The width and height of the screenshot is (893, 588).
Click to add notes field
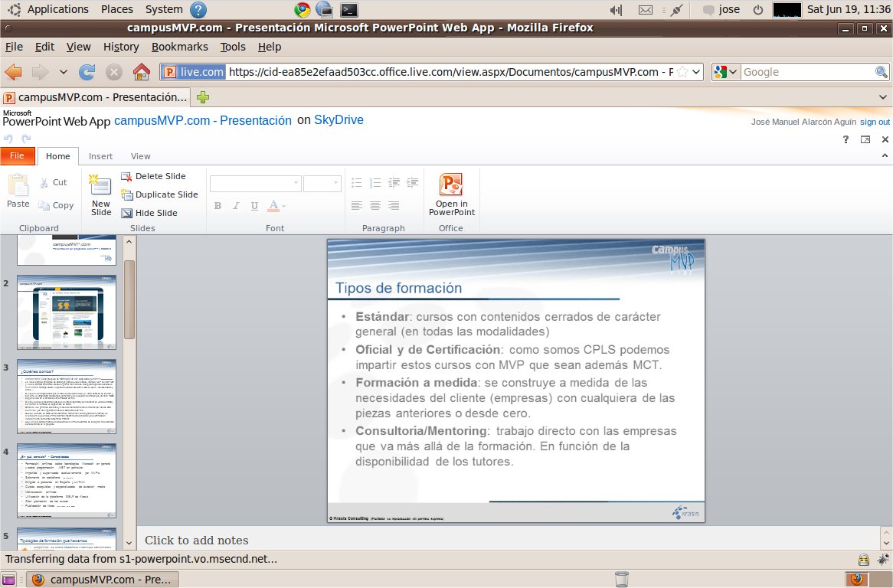pyautogui.click(x=509, y=541)
